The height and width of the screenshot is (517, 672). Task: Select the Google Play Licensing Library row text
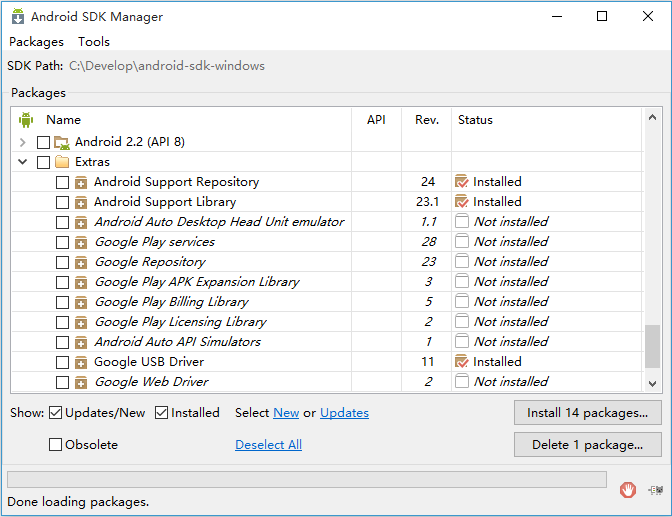pos(180,322)
